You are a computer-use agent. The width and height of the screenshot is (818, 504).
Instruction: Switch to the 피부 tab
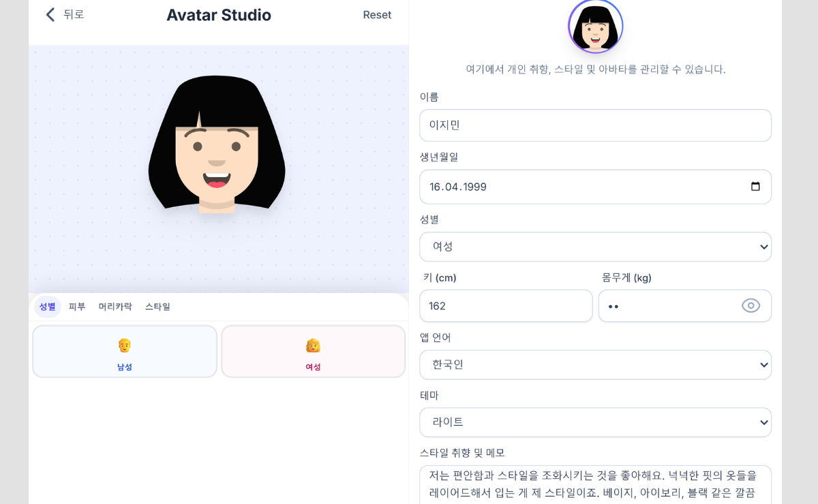77,306
